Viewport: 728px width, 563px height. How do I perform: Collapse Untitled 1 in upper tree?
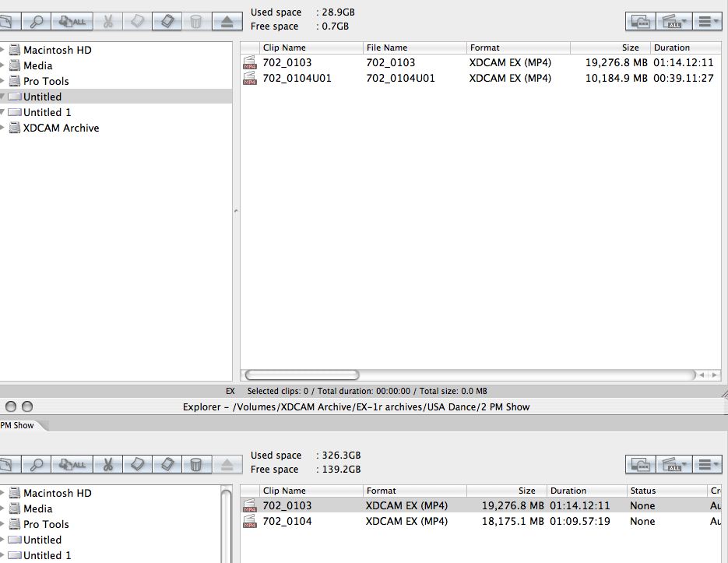coord(2,112)
